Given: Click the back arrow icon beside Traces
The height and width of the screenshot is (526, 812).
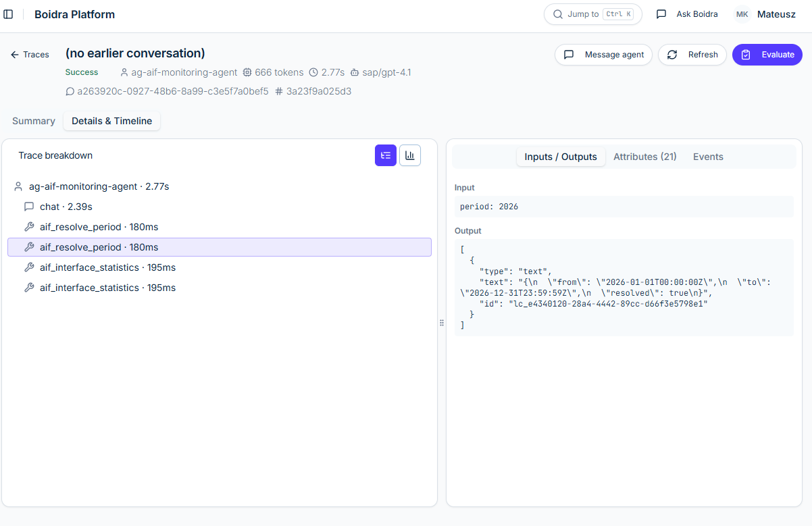Looking at the screenshot, I should click(x=15, y=55).
